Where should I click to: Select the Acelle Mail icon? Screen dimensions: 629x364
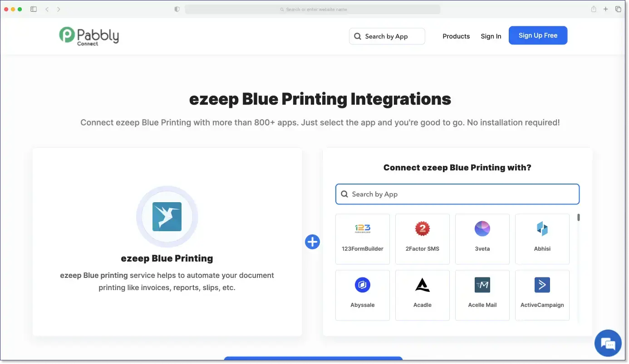[482, 285]
